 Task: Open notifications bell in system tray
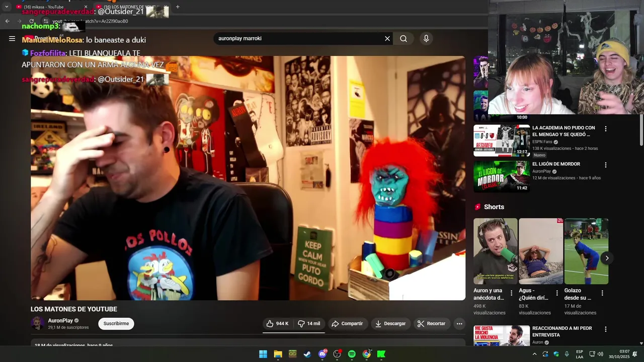click(x=635, y=354)
